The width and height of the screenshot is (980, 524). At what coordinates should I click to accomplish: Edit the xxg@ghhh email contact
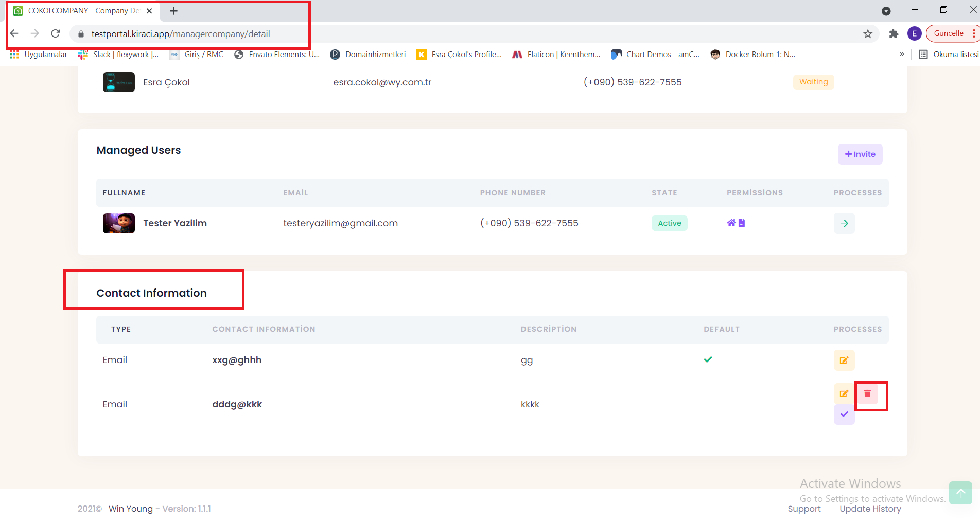844,360
